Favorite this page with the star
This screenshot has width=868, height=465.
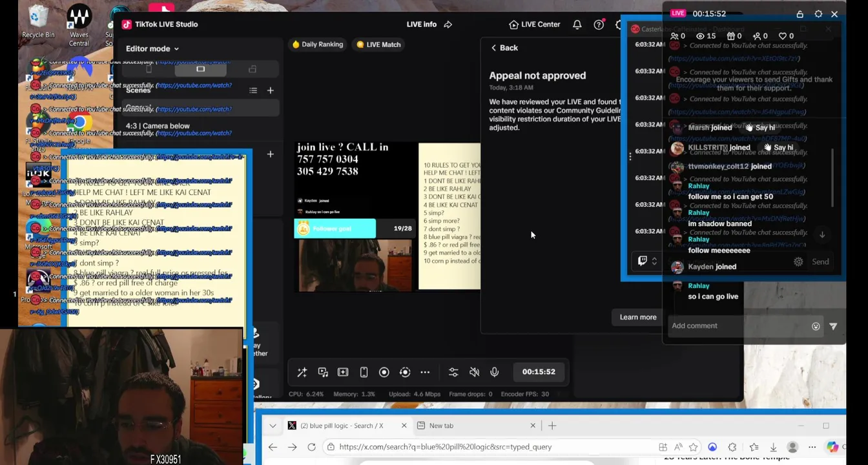point(693,447)
